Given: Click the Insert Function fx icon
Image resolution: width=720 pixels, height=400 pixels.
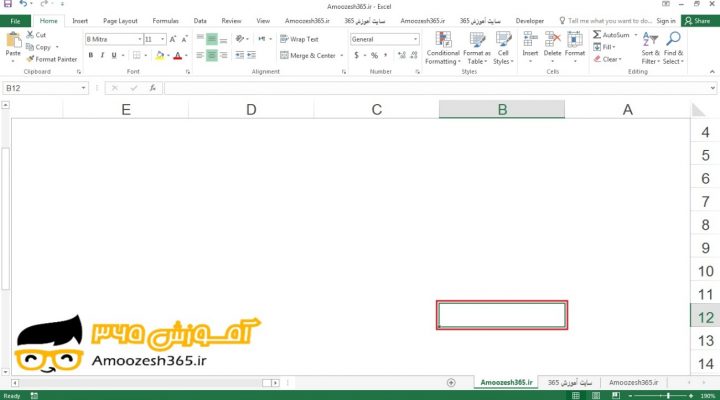Looking at the screenshot, I should tap(152, 88).
